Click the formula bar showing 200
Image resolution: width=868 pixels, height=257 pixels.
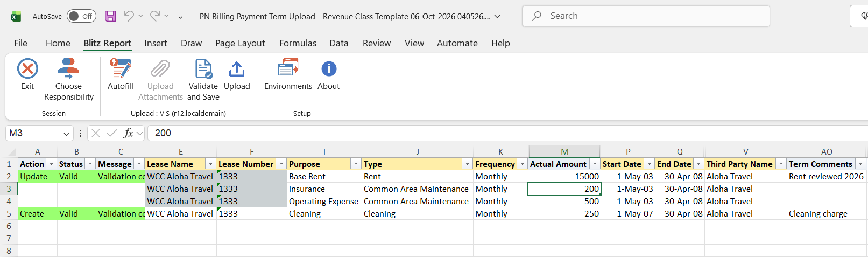(506, 133)
